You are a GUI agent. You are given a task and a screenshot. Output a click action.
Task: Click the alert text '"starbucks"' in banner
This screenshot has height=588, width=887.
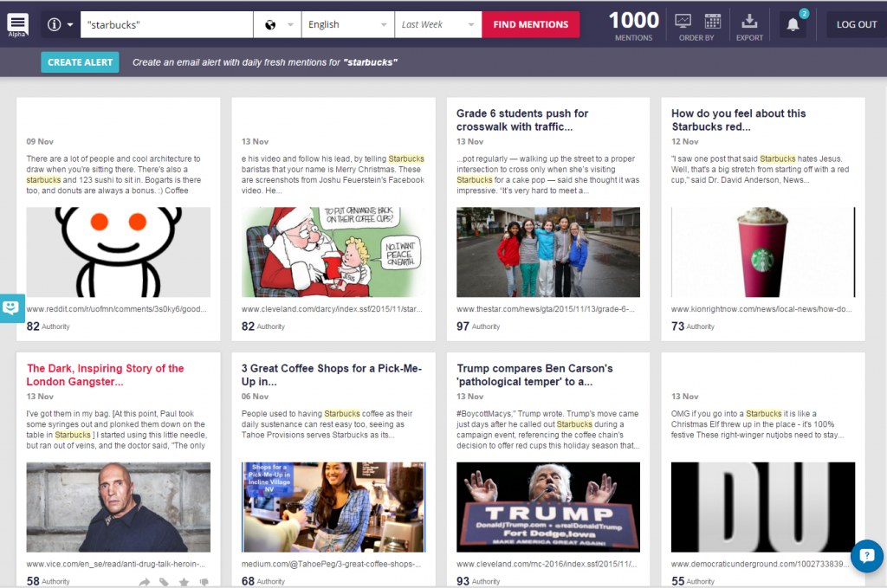tap(370, 62)
